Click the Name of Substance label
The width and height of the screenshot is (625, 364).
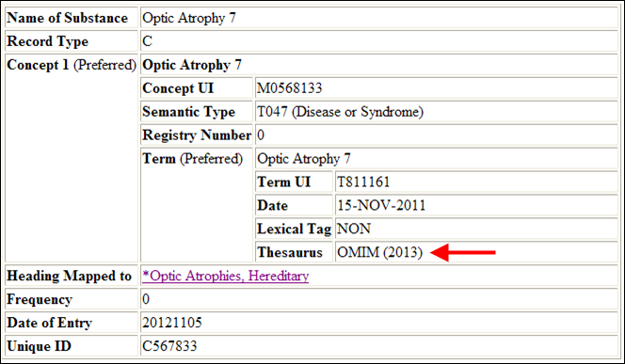click(68, 18)
